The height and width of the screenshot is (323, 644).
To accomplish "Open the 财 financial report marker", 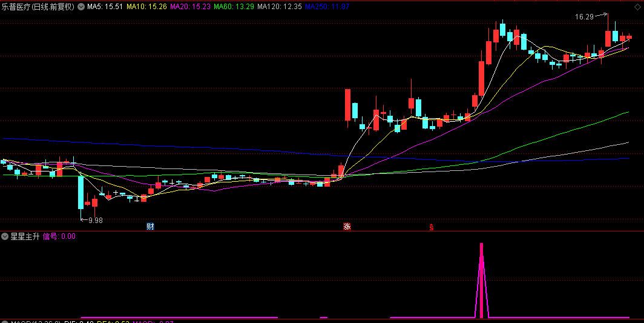I will tap(150, 226).
